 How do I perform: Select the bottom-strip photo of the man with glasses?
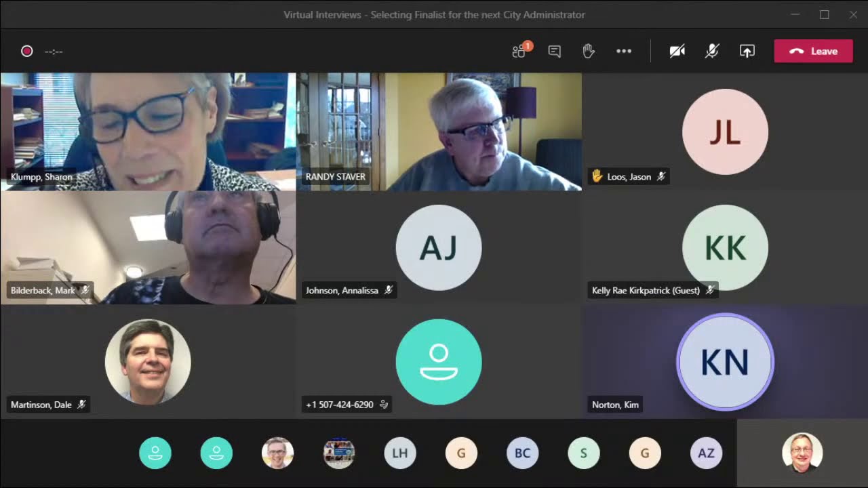point(277,453)
